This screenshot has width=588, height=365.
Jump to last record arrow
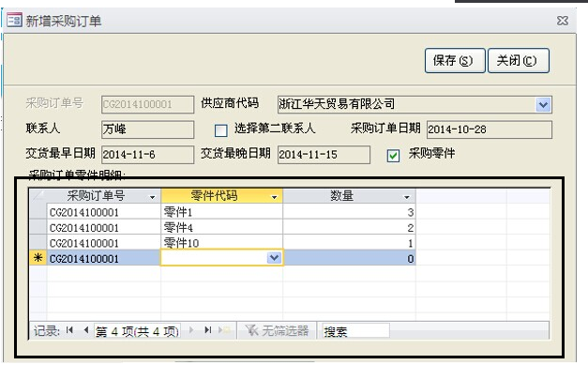pyautogui.click(x=208, y=330)
